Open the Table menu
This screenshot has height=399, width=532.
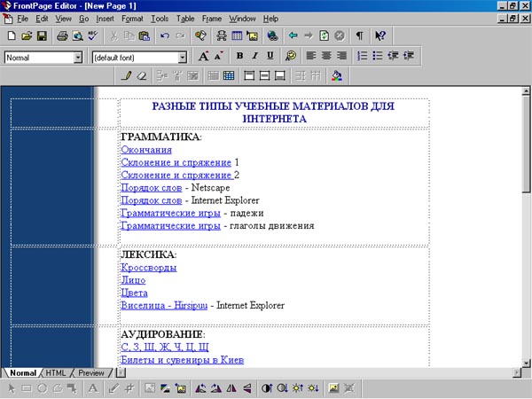click(x=184, y=18)
